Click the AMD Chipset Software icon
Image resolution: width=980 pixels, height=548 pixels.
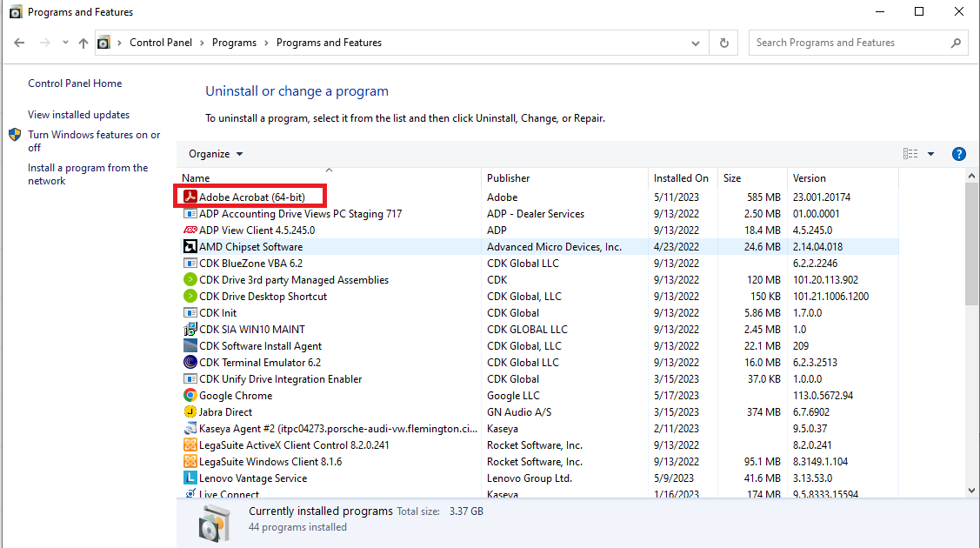click(190, 247)
